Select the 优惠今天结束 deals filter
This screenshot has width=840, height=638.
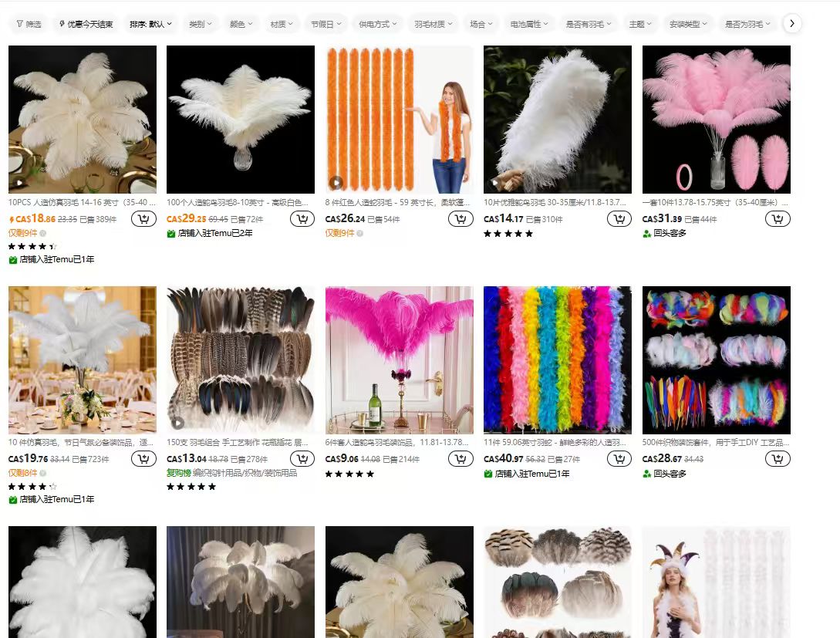click(x=86, y=24)
